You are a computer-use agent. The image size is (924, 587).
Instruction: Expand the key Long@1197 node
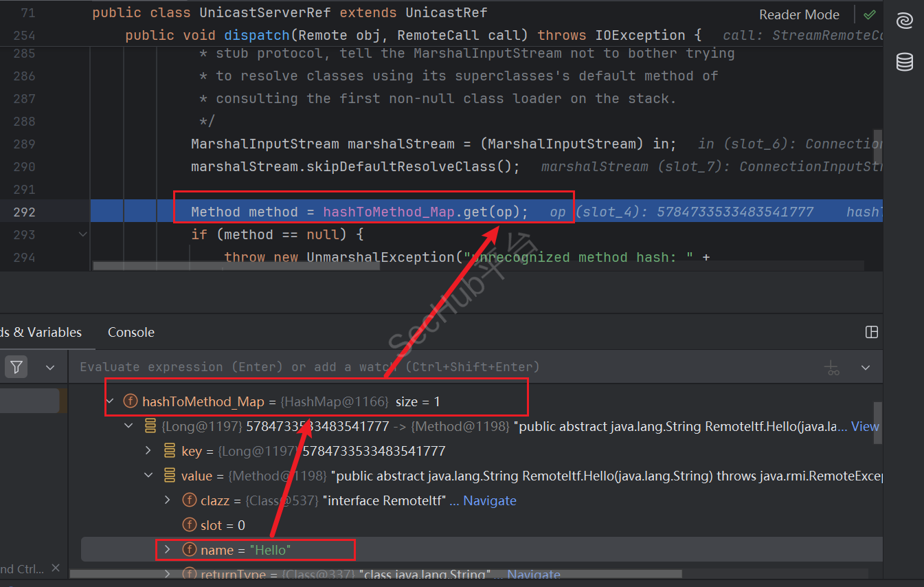coord(148,451)
